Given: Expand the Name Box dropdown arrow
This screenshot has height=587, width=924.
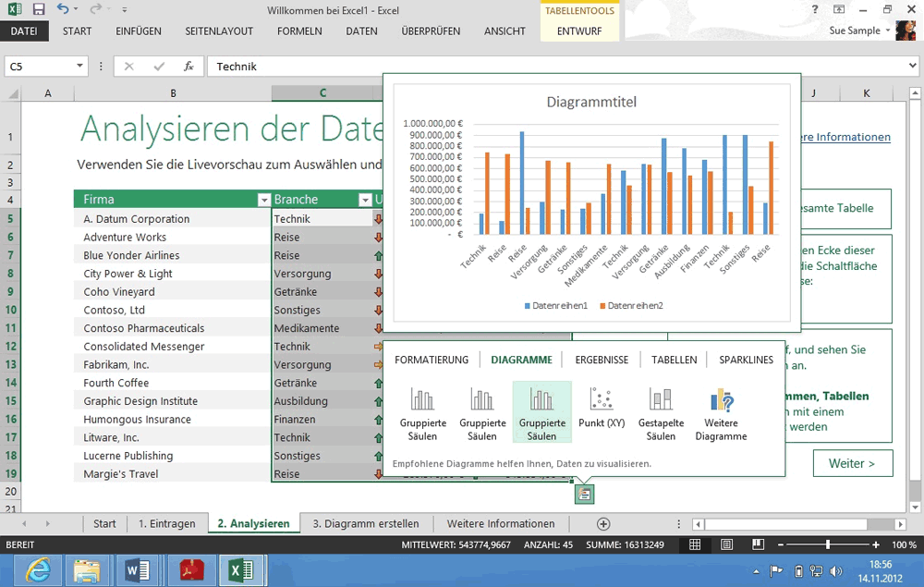Looking at the screenshot, I should [79, 66].
